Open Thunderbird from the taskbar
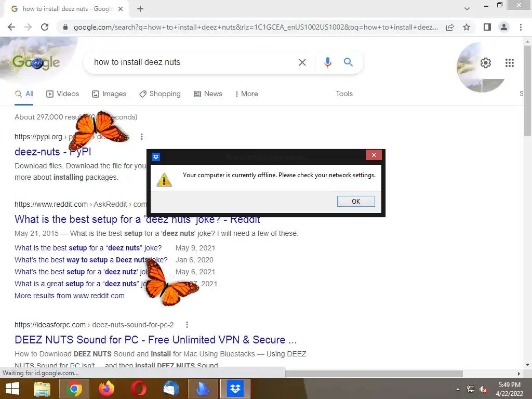Image resolution: width=532 pixels, height=399 pixels. [171, 389]
